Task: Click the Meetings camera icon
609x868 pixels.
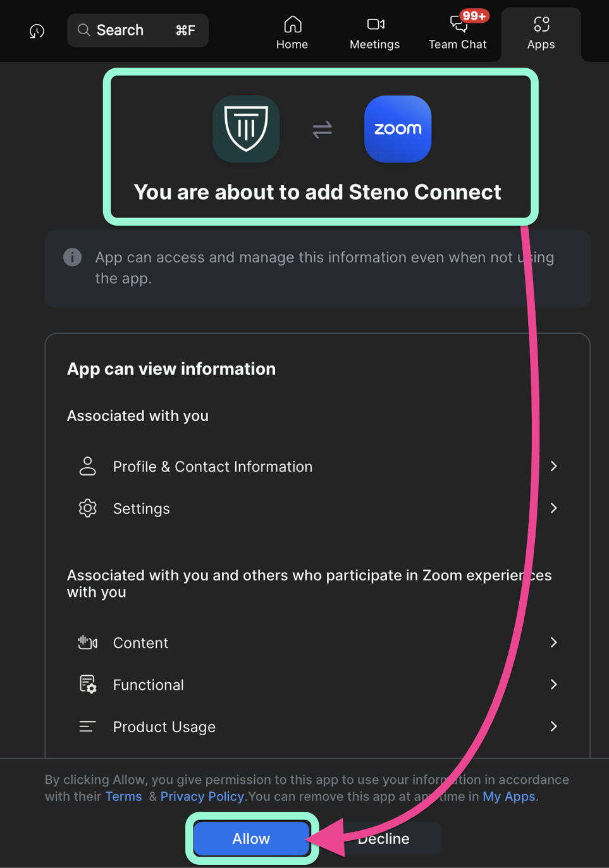Action: pyautogui.click(x=374, y=24)
